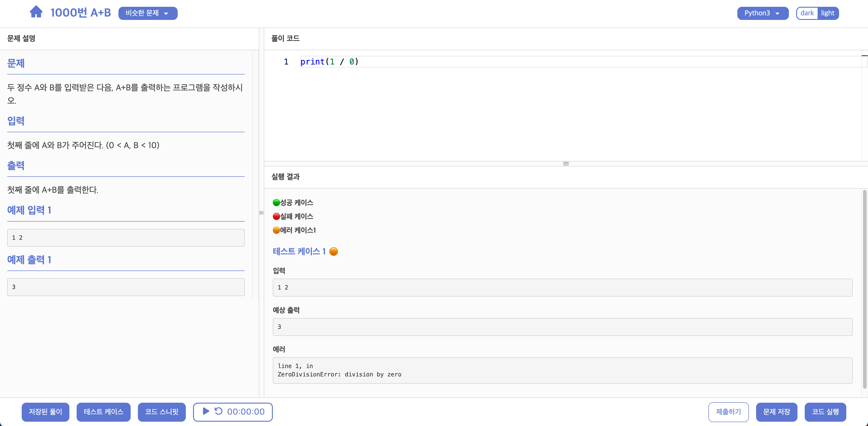This screenshot has height=426, width=868.
Task: Click the green success case indicator
Action: [276, 203]
